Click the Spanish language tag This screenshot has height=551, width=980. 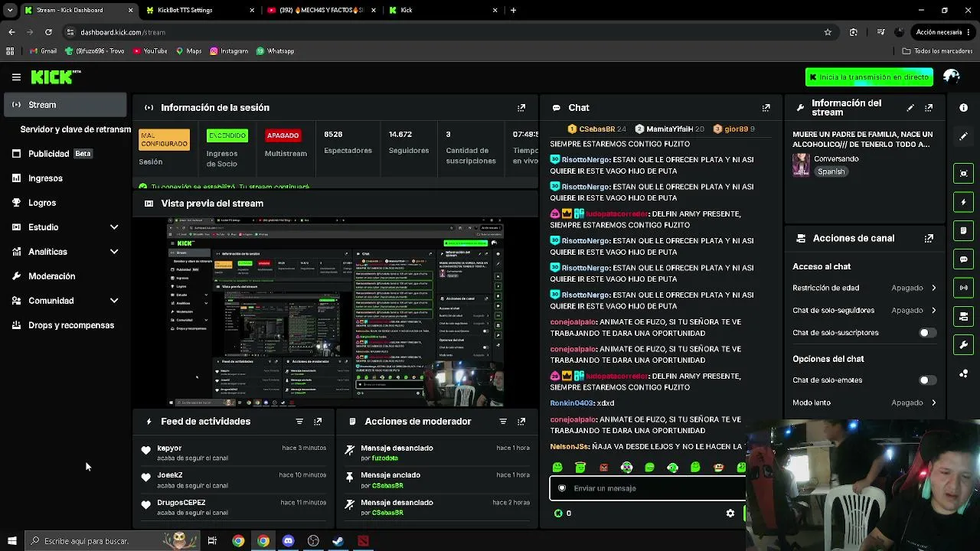pos(831,172)
